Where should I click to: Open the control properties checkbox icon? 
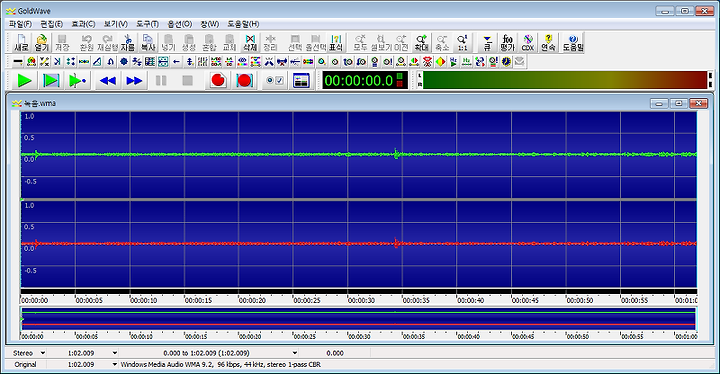[x=275, y=80]
